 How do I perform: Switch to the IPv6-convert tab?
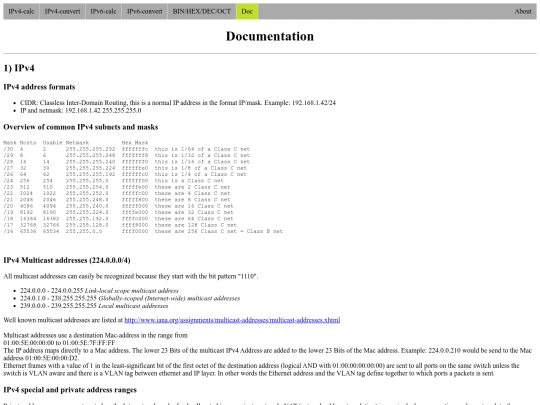pyautogui.click(x=145, y=11)
